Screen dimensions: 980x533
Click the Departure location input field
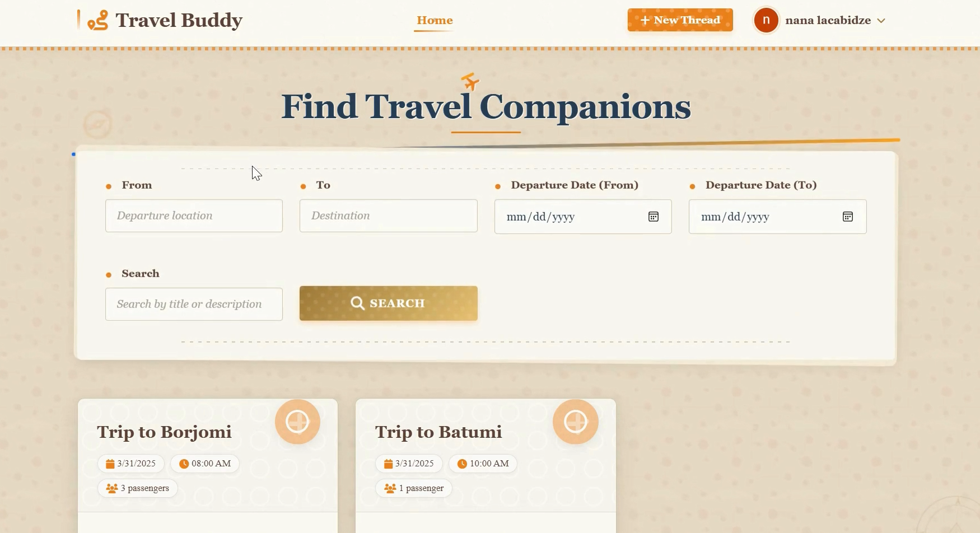point(194,216)
